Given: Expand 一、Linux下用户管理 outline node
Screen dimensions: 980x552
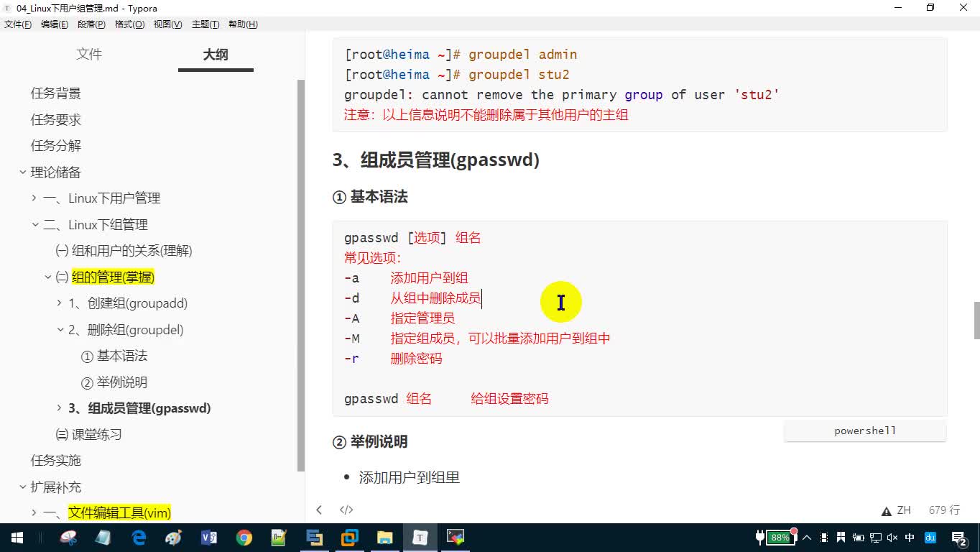Looking at the screenshot, I should (34, 198).
